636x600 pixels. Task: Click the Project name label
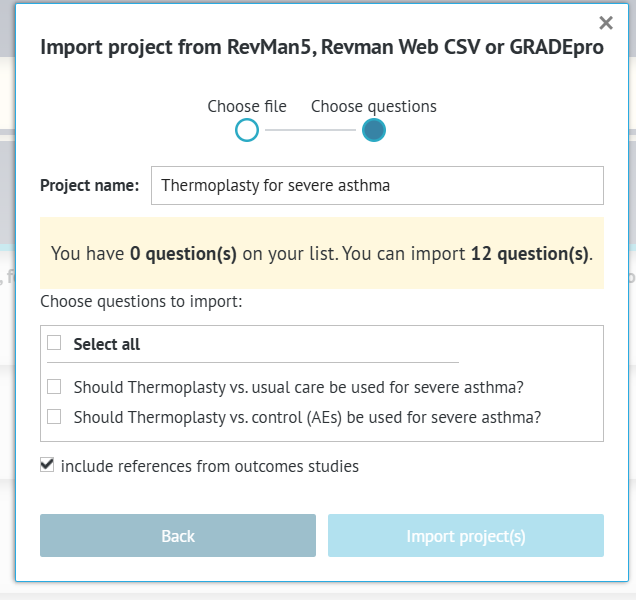click(90, 185)
